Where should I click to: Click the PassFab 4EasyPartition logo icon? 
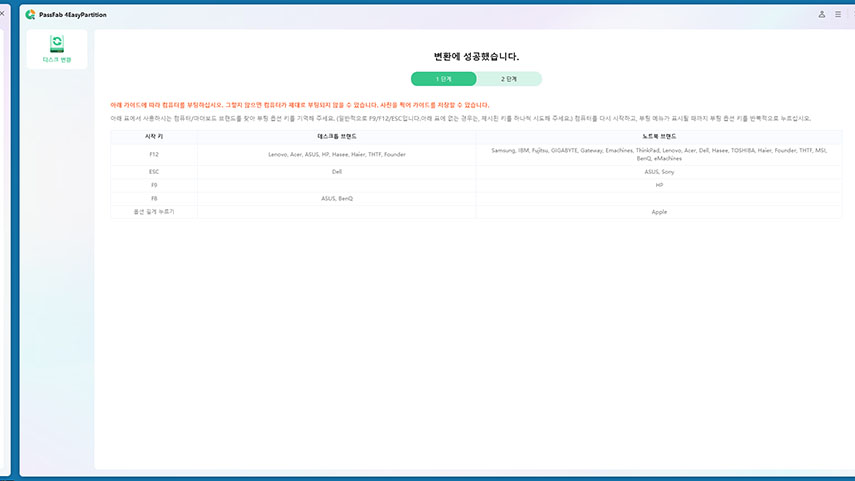click(31, 15)
